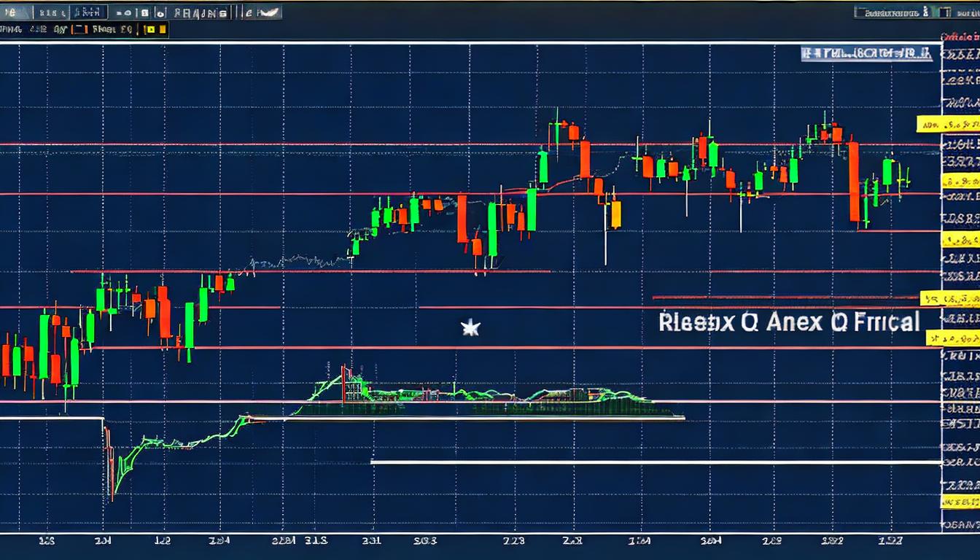Viewport: 980px width, 560px height.
Task: Click the white star marker on the chart
Action: coord(470,328)
